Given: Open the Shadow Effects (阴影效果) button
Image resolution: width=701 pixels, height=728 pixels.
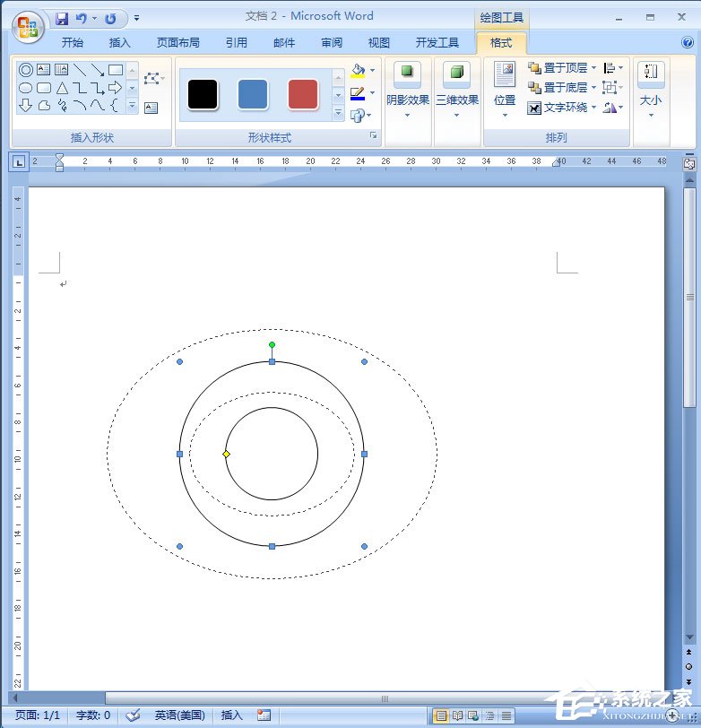Looking at the screenshot, I should pos(408,90).
